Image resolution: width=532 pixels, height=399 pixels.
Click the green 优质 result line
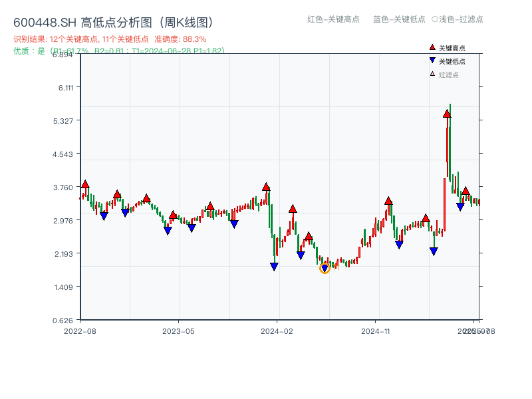pos(119,51)
